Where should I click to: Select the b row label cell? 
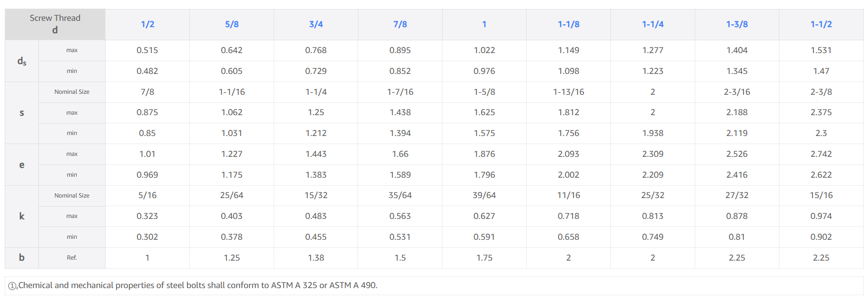point(22,258)
